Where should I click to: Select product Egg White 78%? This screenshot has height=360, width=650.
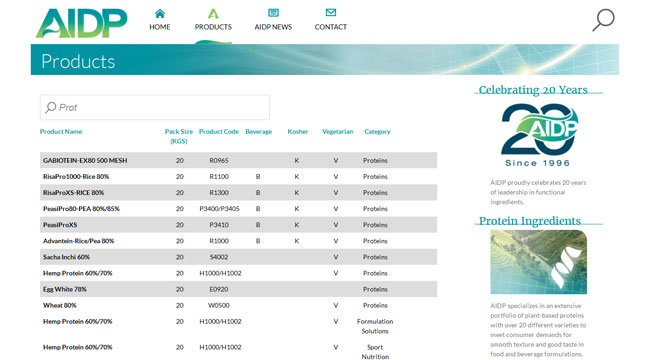coord(65,289)
